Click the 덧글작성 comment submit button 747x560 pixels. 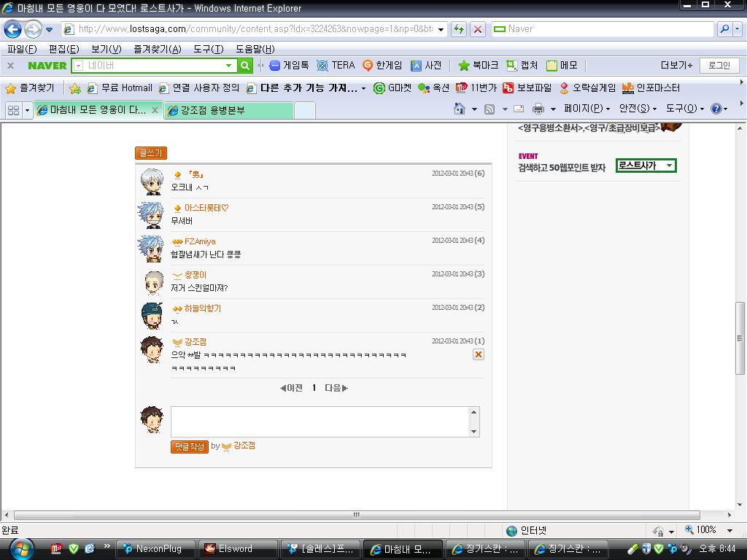(190, 447)
